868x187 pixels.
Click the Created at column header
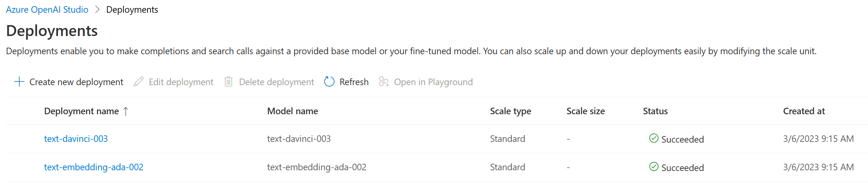[804, 111]
